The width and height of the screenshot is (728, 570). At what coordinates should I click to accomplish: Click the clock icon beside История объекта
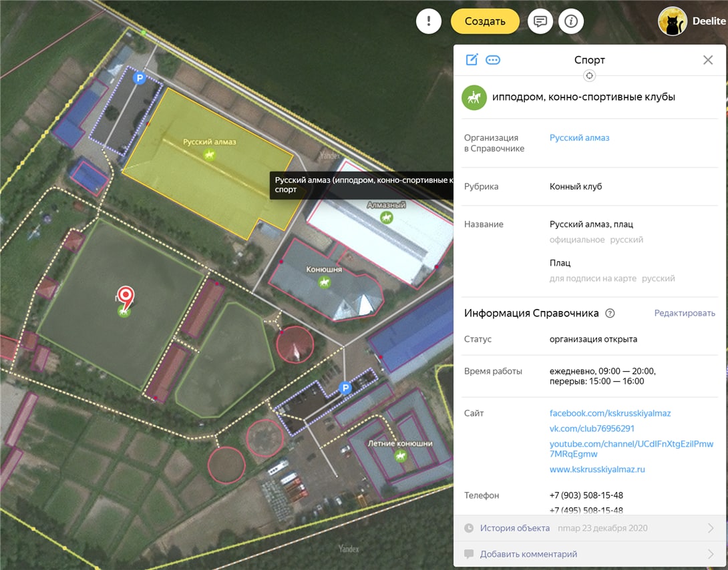pos(469,528)
